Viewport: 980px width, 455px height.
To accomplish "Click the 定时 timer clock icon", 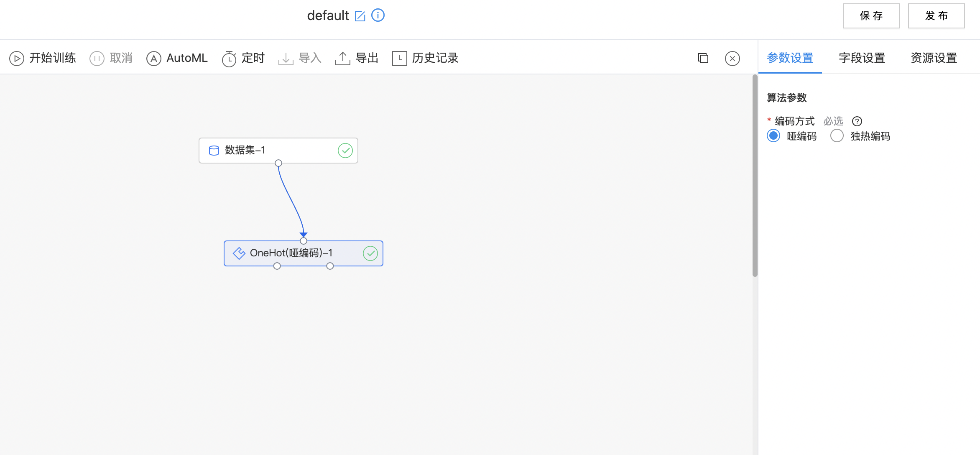I will click(x=229, y=59).
